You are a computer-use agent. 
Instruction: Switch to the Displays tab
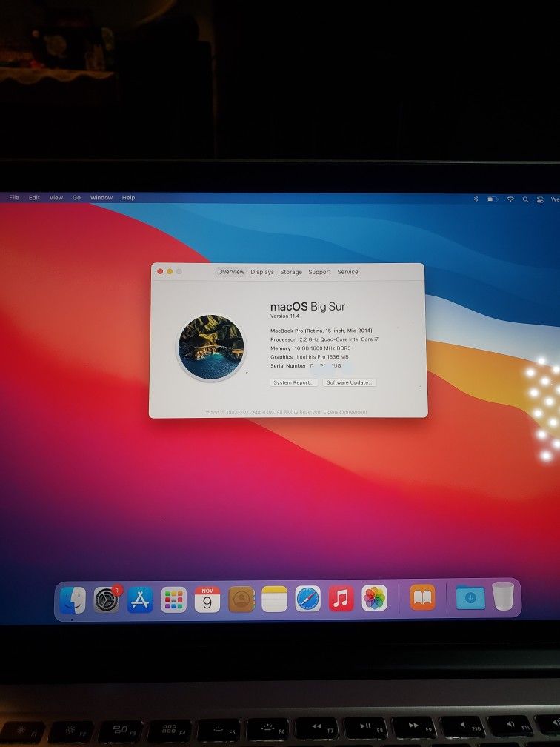[262, 272]
